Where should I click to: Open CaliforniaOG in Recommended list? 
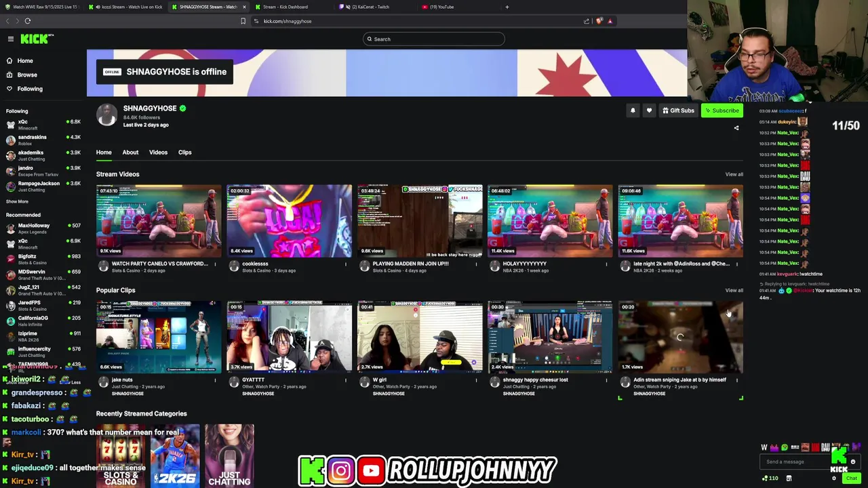coord(43,321)
